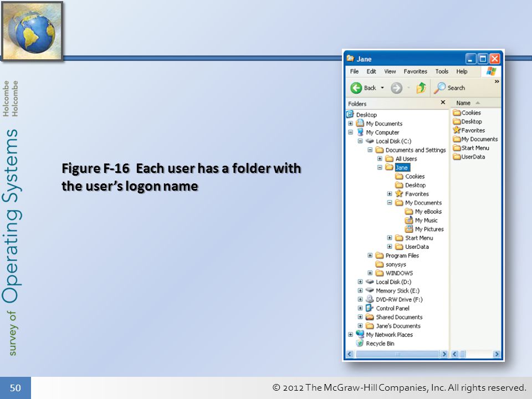
Task: Click the UserData folder icon in file list
Action: click(x=457, y=156)
